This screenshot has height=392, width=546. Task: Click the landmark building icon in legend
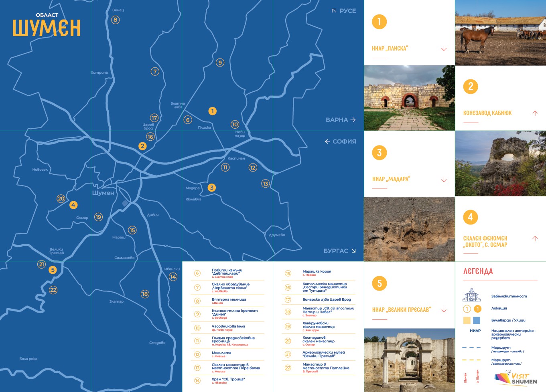point(471,295)
